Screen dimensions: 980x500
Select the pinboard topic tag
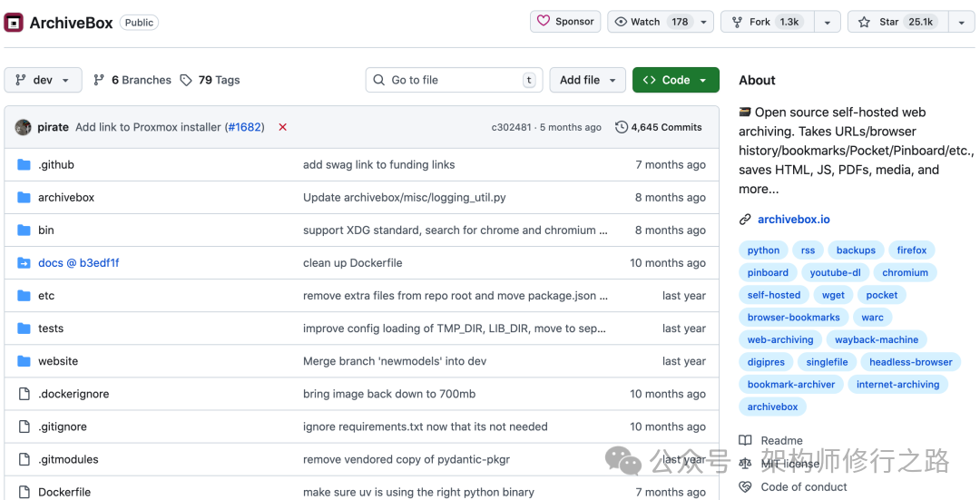click(768, 272)
